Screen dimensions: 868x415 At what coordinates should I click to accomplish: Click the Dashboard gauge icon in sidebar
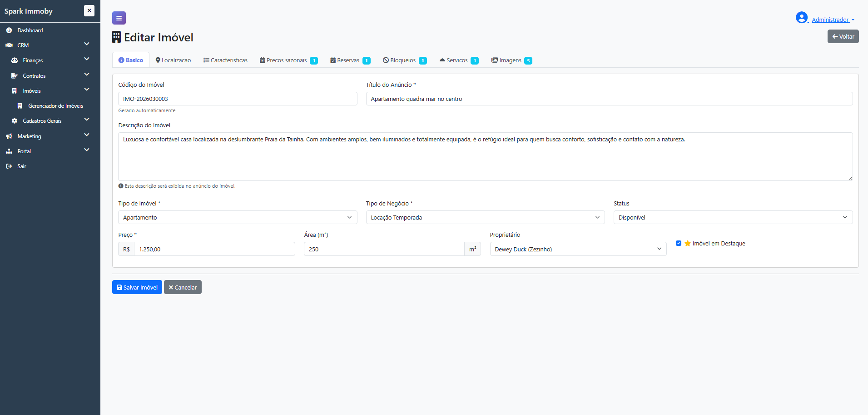coord(9,30)
